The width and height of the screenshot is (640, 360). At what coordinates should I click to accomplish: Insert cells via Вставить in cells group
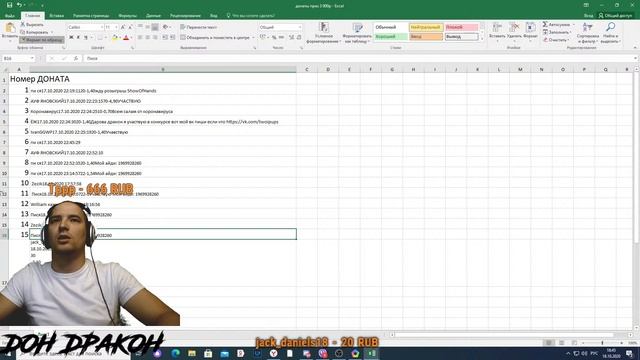(x=497, y=31)
